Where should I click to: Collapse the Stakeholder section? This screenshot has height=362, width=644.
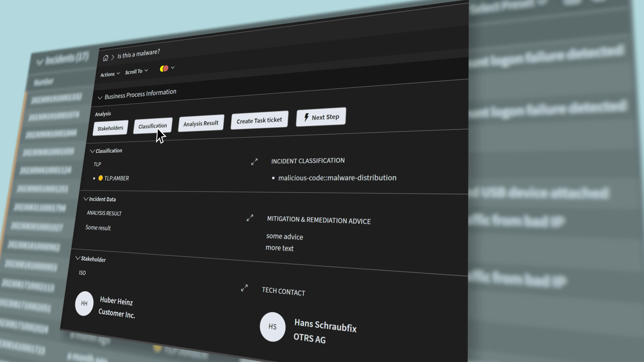coord(78,258)
